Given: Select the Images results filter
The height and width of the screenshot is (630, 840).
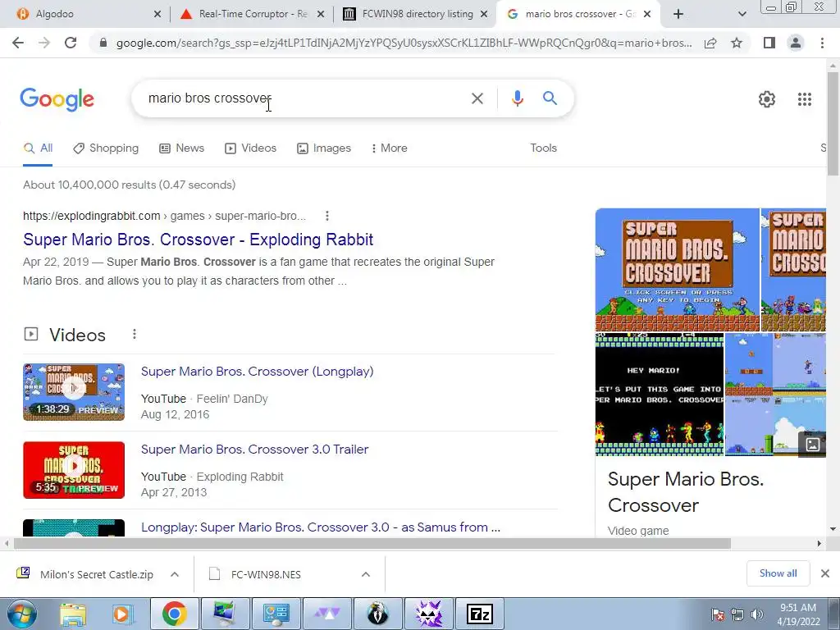Looking at the screenshot, I should (323, 148).
